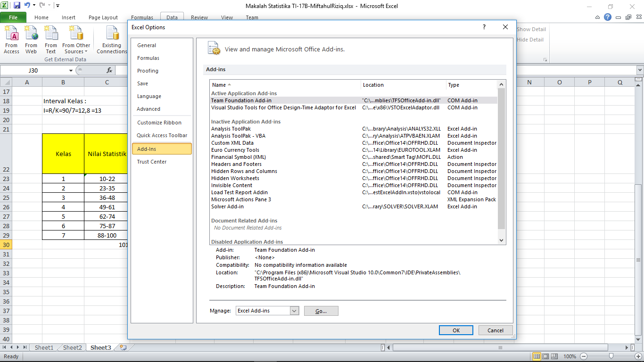
Task: Select Proofing options category
Action: 161,71
